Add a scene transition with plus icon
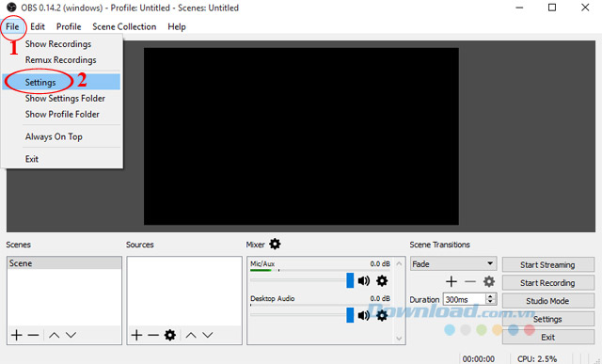Screen dimensions: 602x364 tap(451, 282)
